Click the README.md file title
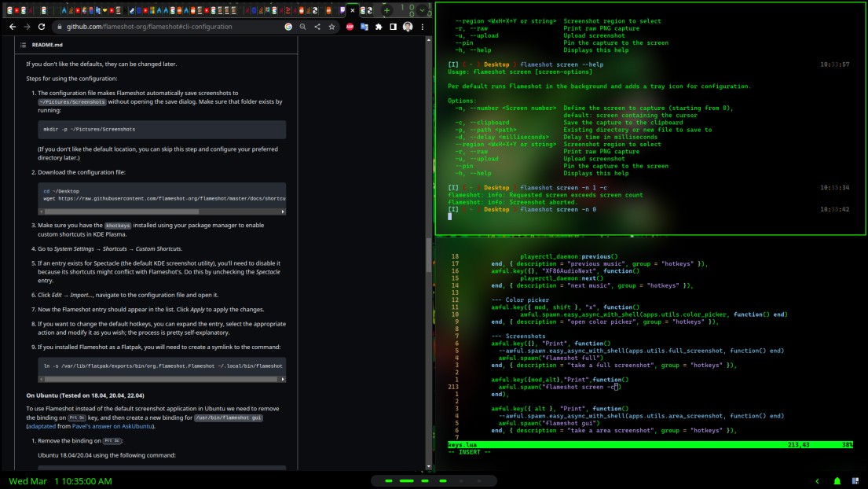 47,45
